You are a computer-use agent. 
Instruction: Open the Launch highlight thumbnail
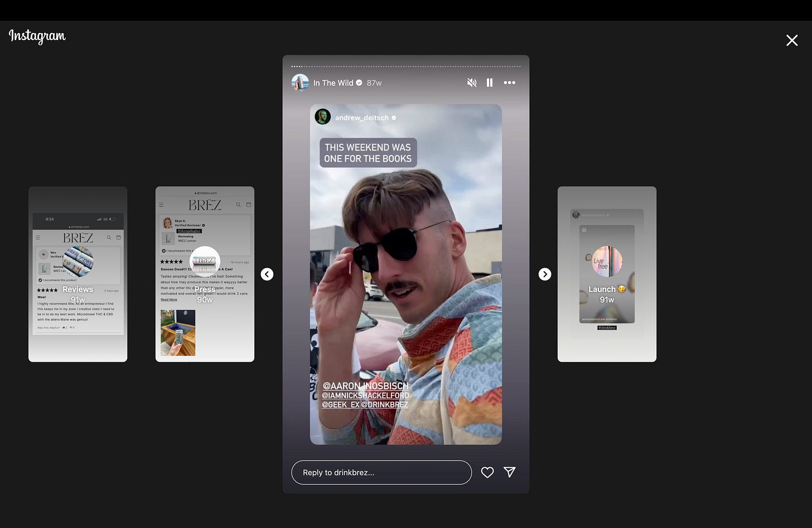click(x=607, y=274)
